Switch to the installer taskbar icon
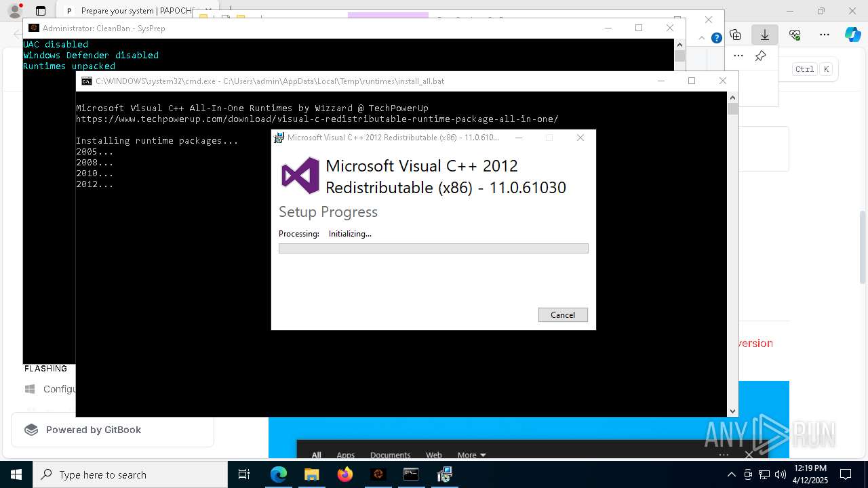Viewport: 868px width, 488px height. (444, 474)
